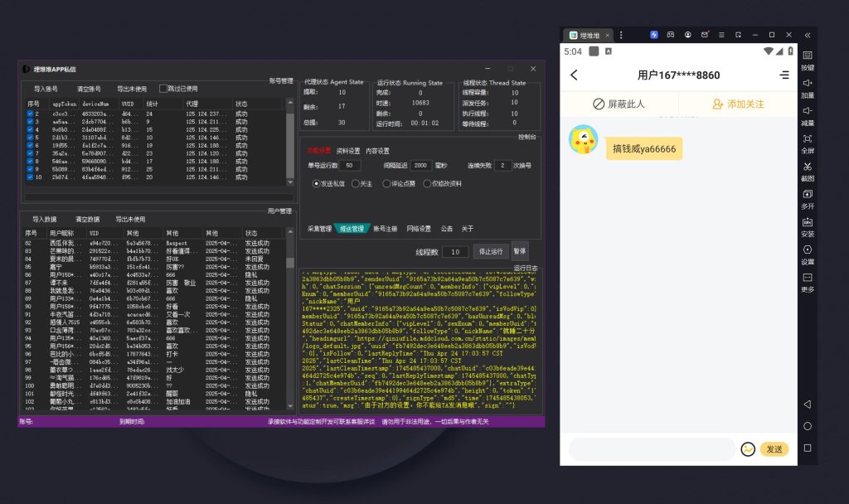The height and width of the screenshot is (504, 849).
Task: Toggle the 跳过已使用 checkbox
Action: pos(163,89)
